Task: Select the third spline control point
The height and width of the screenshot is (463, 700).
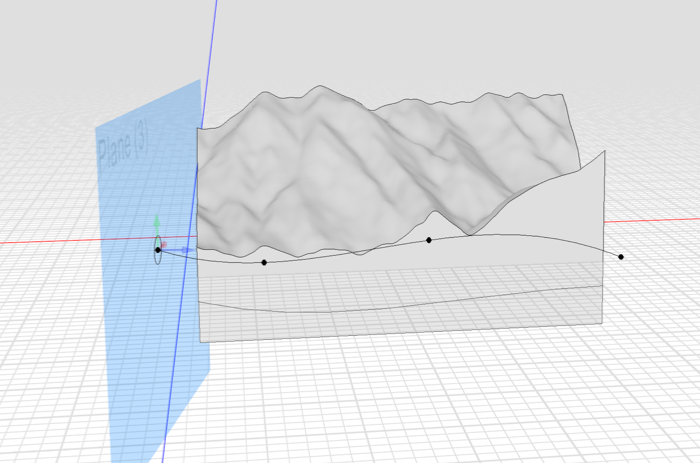Action: [x=429, y=240]
